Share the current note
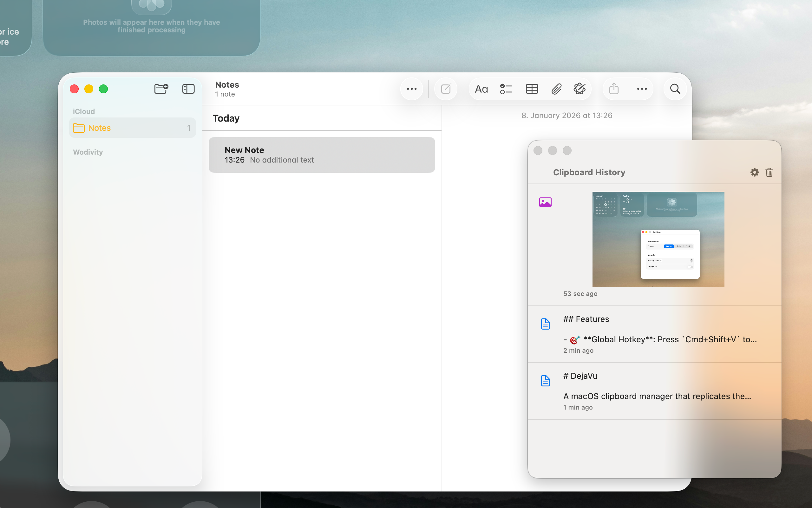Viewport: 812px width, 508px height. (614, 89)
